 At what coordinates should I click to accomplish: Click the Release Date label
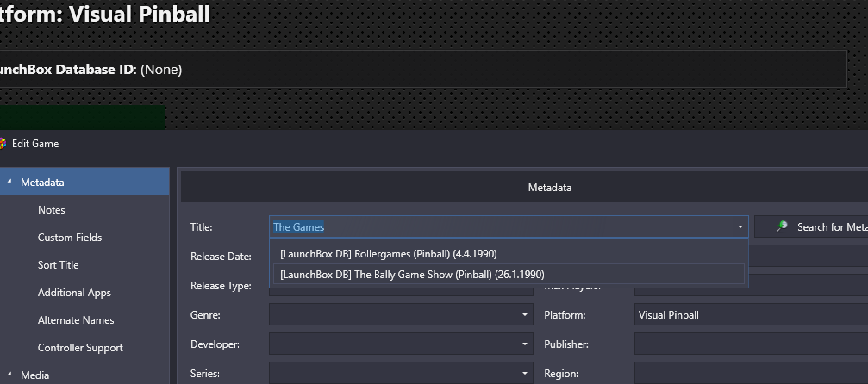pos(221,257)
